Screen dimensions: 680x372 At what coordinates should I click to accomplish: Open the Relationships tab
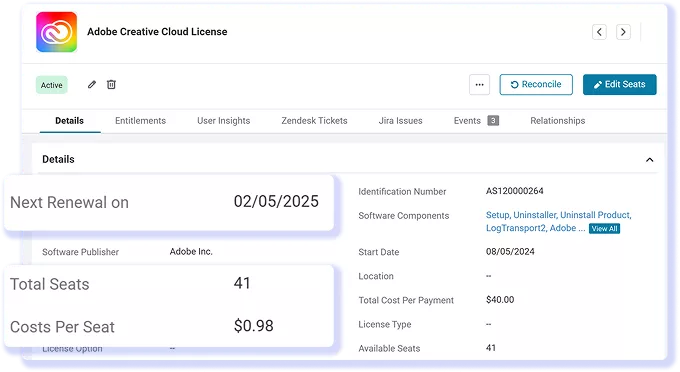(x=558, y=121)
